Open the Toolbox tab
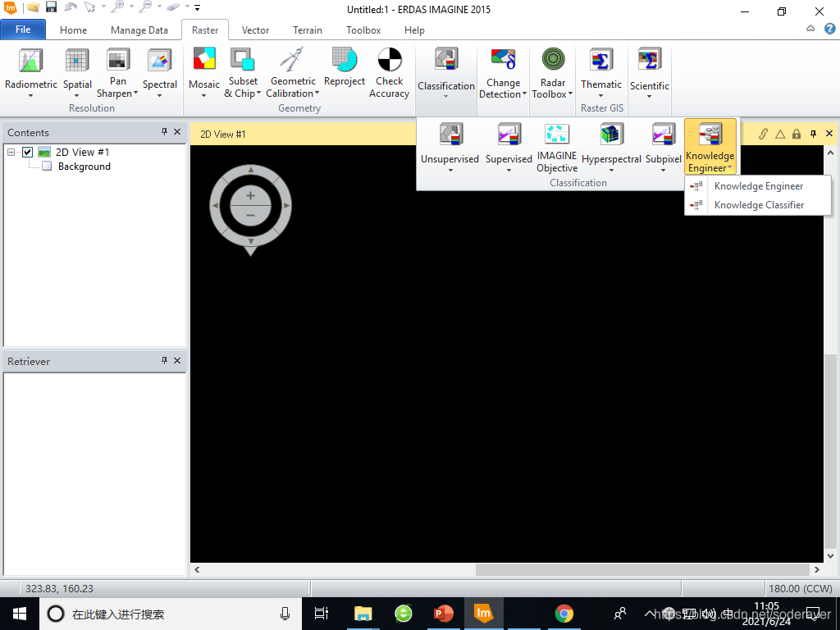This screenshot has height=630, width=840. tap(363, 30)
